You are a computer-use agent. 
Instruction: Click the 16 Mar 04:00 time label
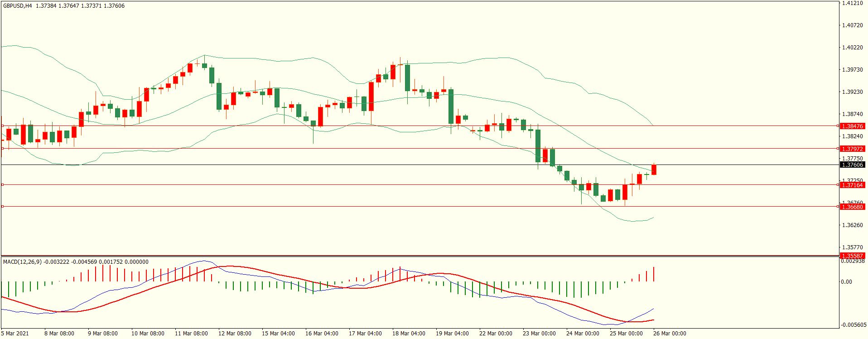pyautogui.click(x=322, y=334)
